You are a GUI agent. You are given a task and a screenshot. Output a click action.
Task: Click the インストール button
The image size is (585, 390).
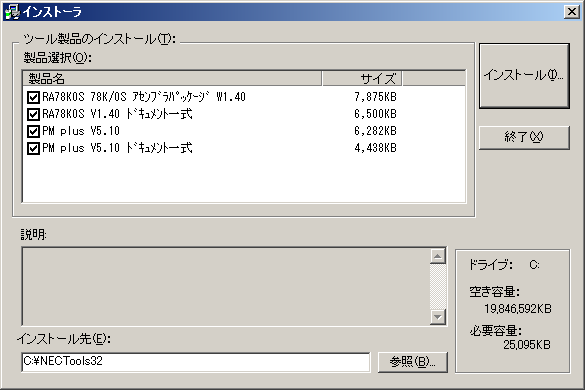[x=524, y=76]
